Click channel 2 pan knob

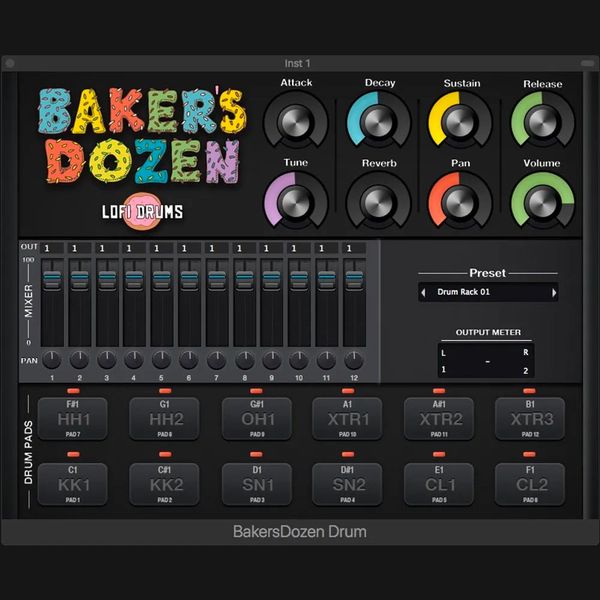tap(80, 360)
